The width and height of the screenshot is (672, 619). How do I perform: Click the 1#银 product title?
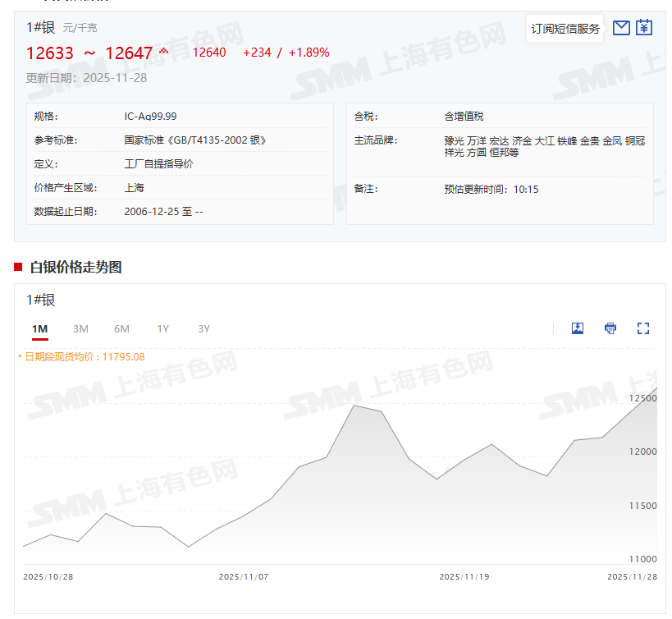(40, 27)
